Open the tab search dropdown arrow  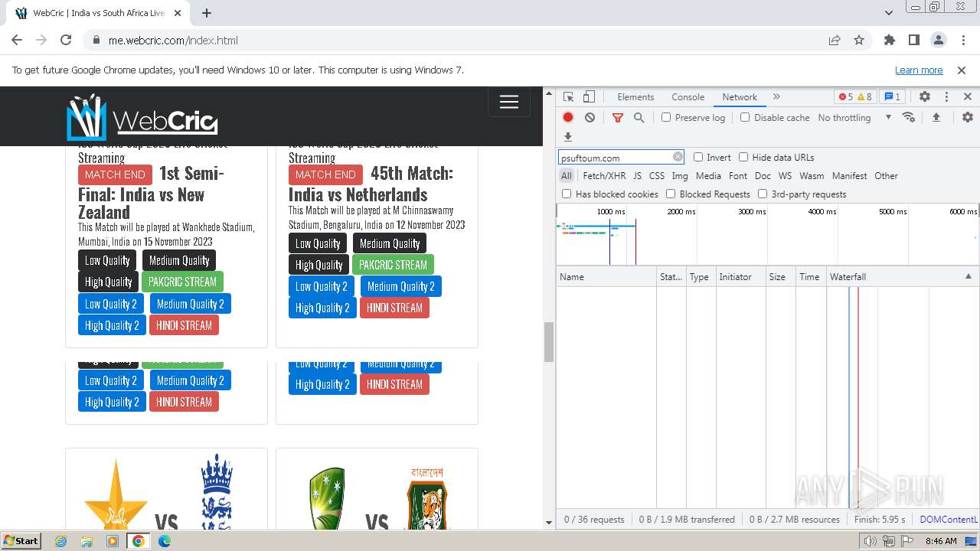889,13
